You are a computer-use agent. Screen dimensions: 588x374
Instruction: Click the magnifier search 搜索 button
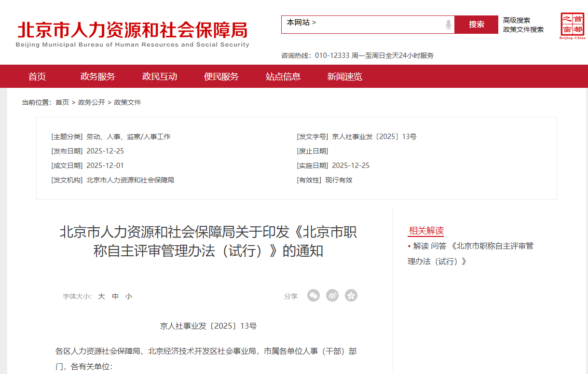tap(477, 24)
